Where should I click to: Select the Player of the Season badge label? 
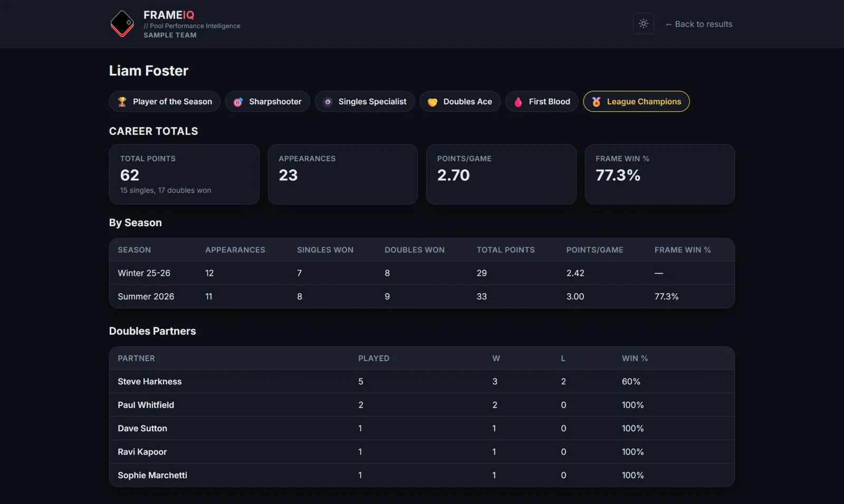(x=172, y=102)
